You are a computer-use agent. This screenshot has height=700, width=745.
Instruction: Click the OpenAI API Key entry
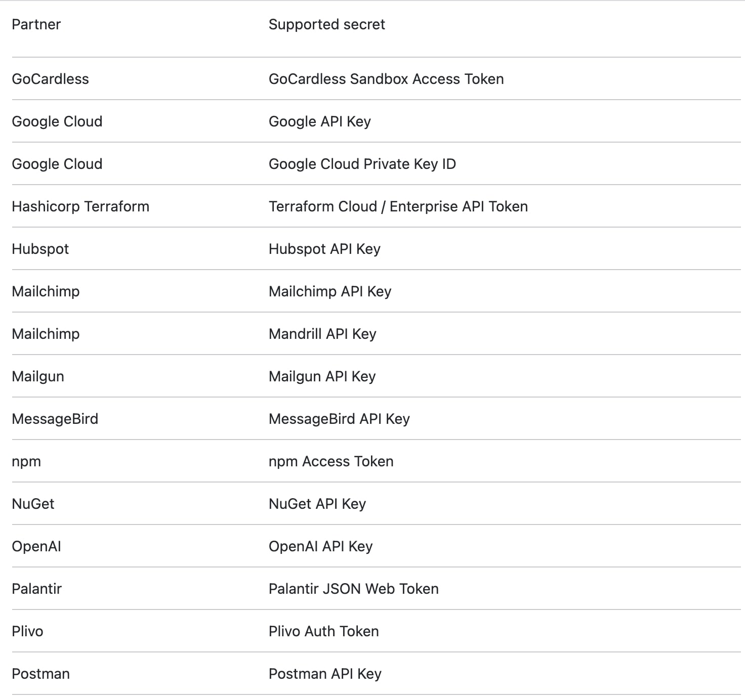(x=320, y=546)
